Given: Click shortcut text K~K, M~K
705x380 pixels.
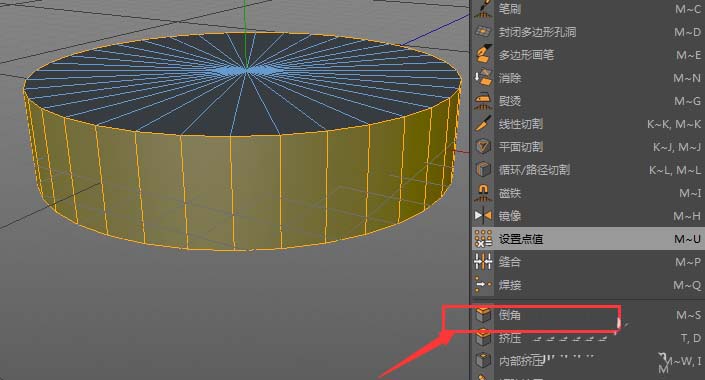Looking at the screenshot, I should tap(674, 124).
